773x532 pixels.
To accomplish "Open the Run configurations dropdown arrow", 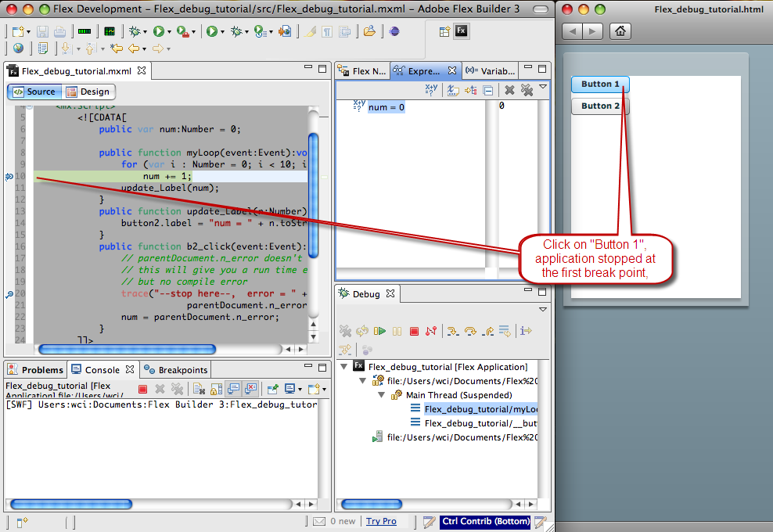I will (x=169, y=31).
